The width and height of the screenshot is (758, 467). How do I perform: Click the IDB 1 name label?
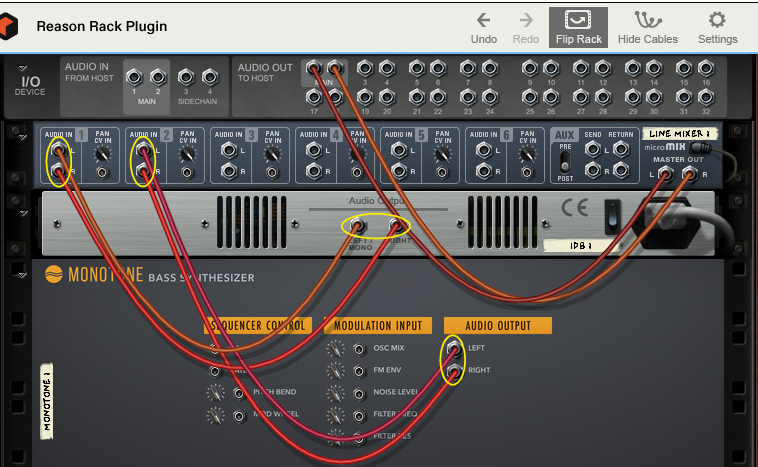coord(581,246)
